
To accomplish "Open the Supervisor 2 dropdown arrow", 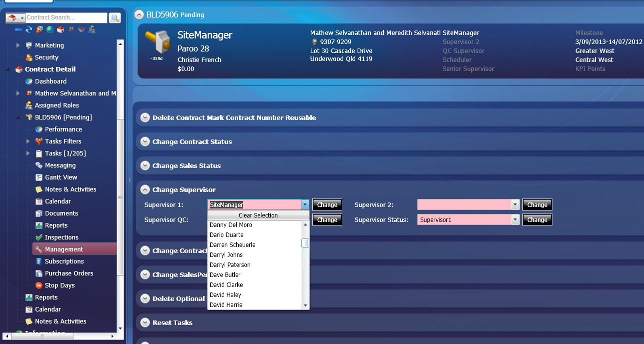I will point(515,204).
